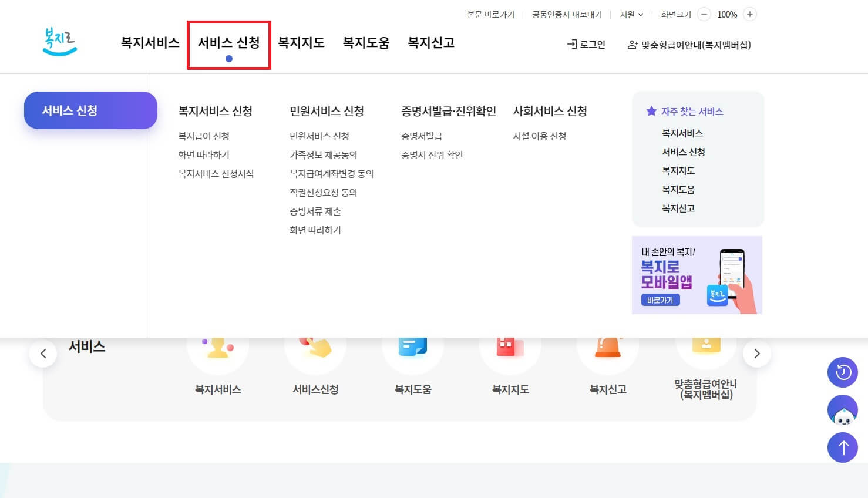Open the 복지도움 menu item
868x498 pixels.
(x=366, y=42)
